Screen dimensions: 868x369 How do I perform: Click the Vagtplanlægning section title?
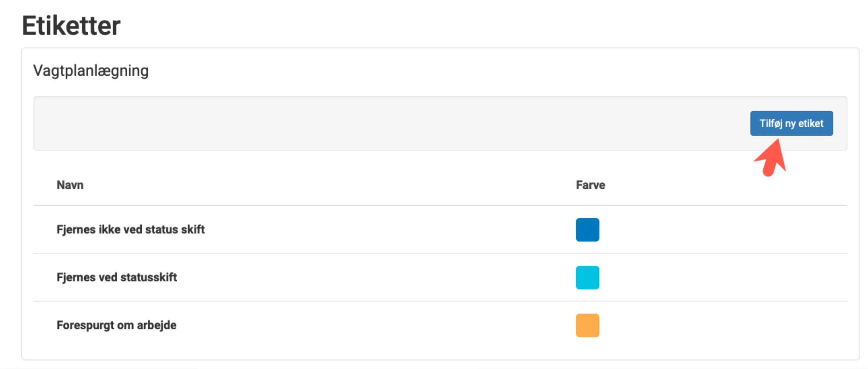91,71
